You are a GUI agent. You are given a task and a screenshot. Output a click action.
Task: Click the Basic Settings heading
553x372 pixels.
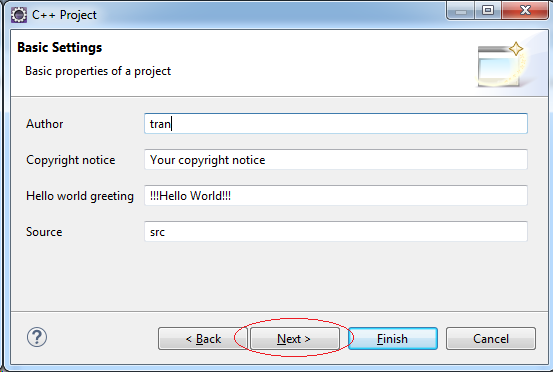(x=60, y=48)
